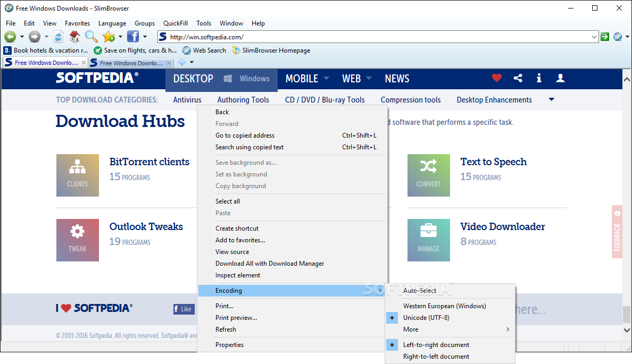The image size is (632, 364).
Task: Click the NEWS navigation link
Action: 397,79
